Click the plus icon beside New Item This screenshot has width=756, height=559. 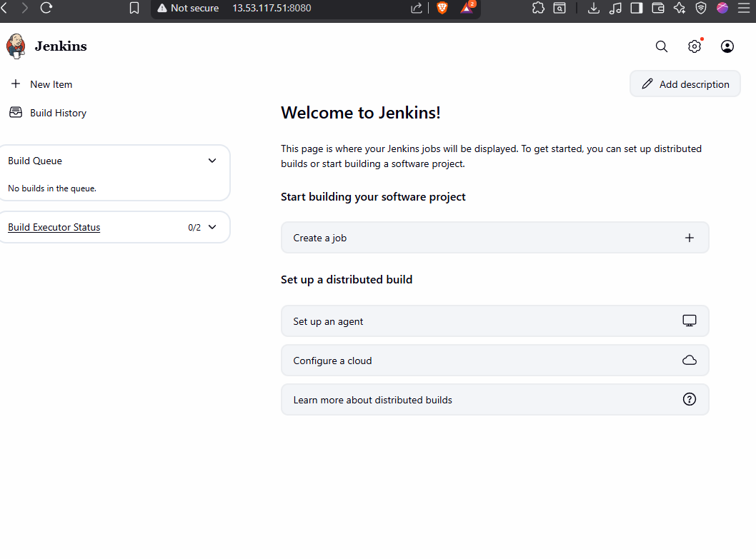(x=16, y=84)
